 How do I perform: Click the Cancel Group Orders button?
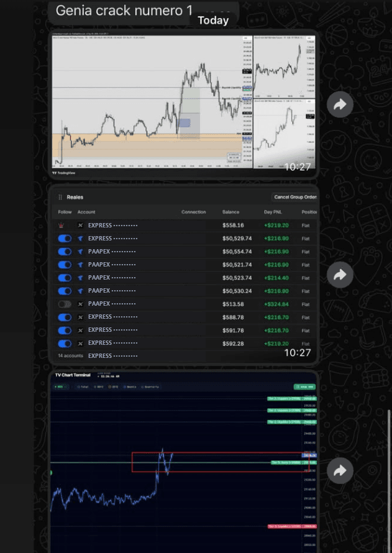point(294,197)
